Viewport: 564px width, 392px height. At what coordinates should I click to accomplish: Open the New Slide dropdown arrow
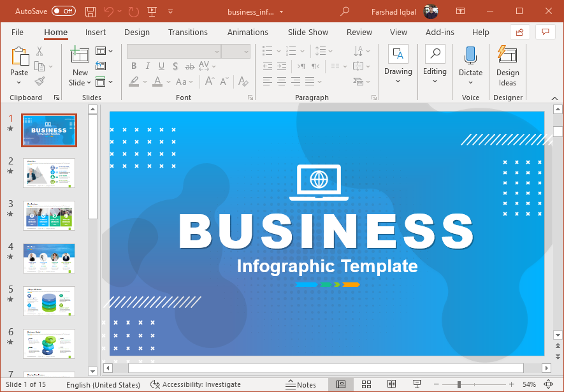point(80,82)
